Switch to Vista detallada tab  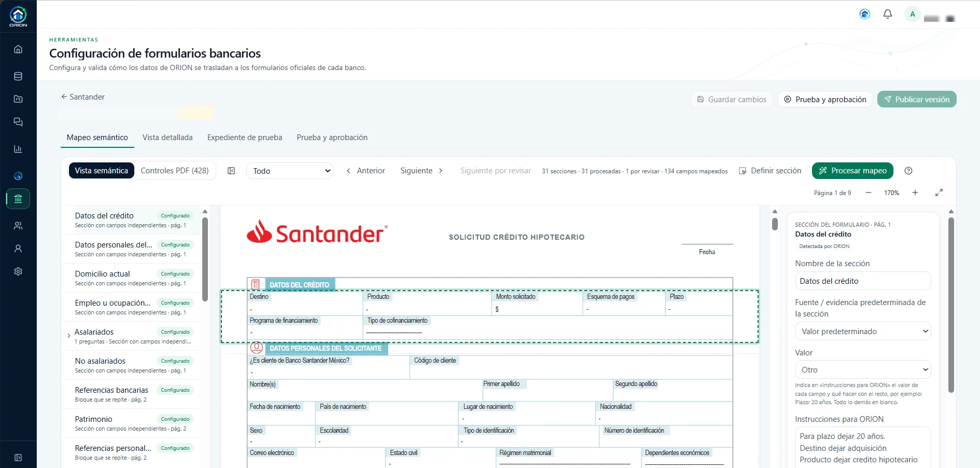pyautogui.click(x=167, y=137)
